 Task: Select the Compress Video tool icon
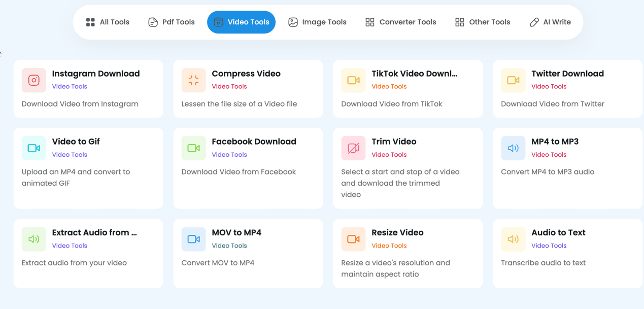[193, 80]
